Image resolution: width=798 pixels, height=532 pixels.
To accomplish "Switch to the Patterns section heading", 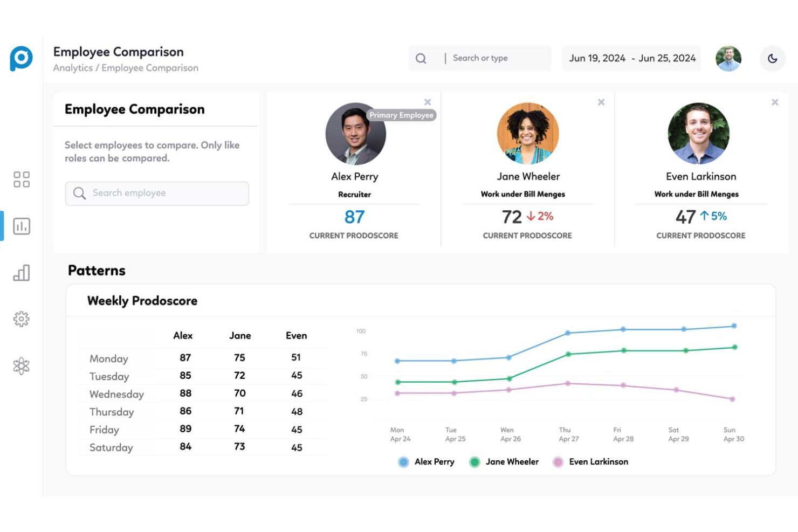I will pos(96,271).
